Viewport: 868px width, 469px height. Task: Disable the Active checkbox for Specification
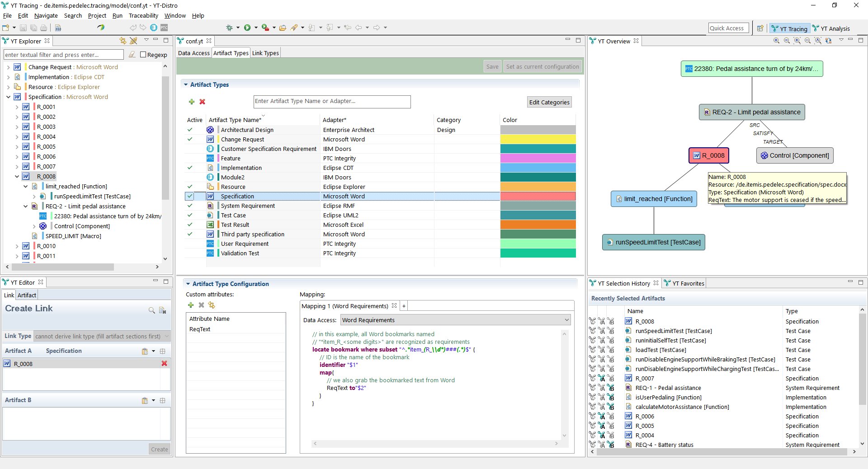pos(189,196)
